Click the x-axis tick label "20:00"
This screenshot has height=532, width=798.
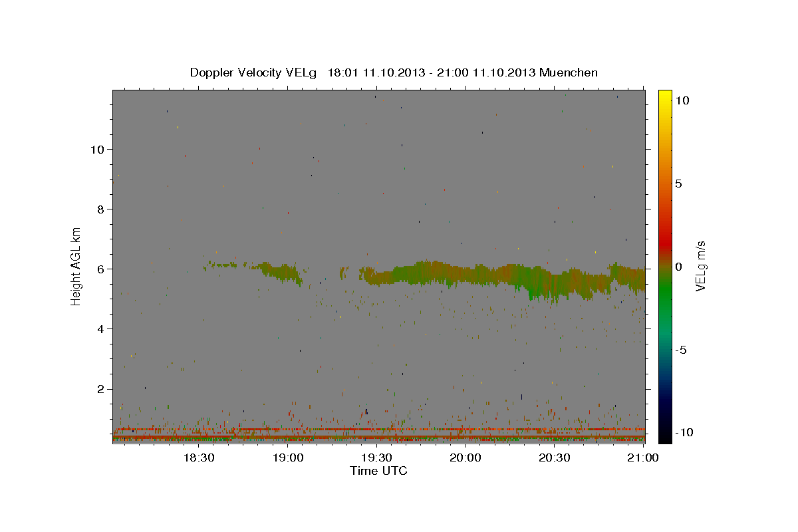pos(465,458)
